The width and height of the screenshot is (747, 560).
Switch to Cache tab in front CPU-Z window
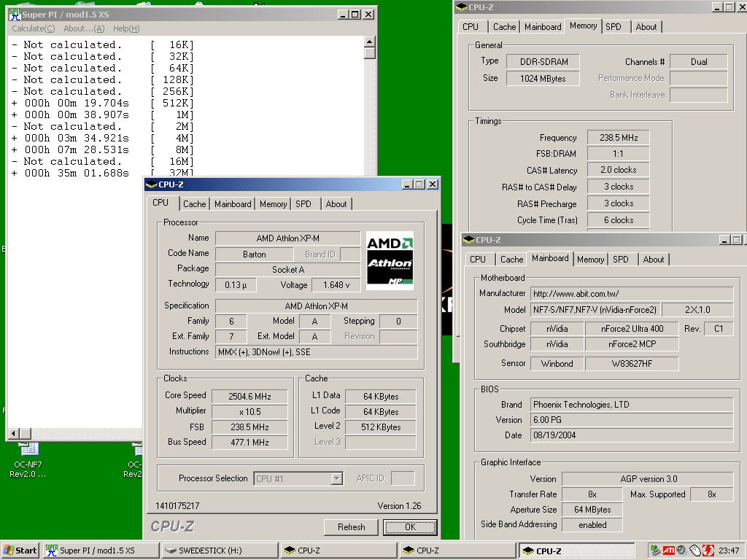coord(194,204)
